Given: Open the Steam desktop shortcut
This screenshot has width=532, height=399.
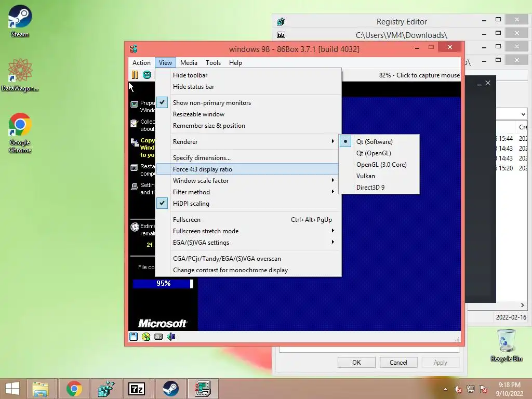Looking at the screenshot, I should (20, 21).
